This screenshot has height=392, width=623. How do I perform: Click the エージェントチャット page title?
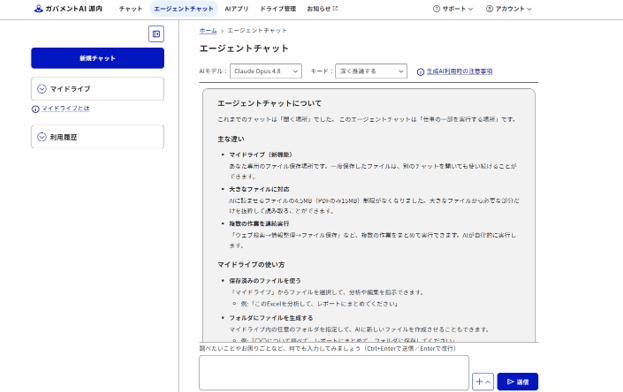(x=244, y=48)
